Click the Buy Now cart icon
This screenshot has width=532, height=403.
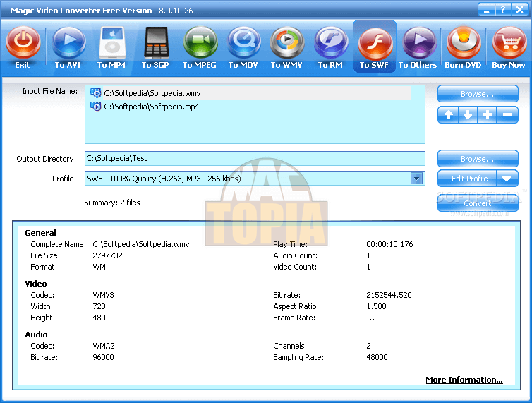pyautogui.click(x=509, y=43)
